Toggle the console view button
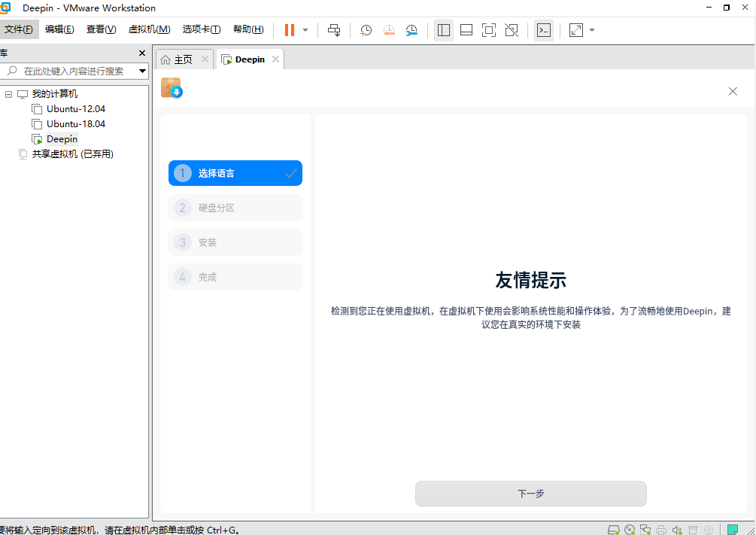The height and width of the screenshot is (535, 756). click(x=544, y=30)
